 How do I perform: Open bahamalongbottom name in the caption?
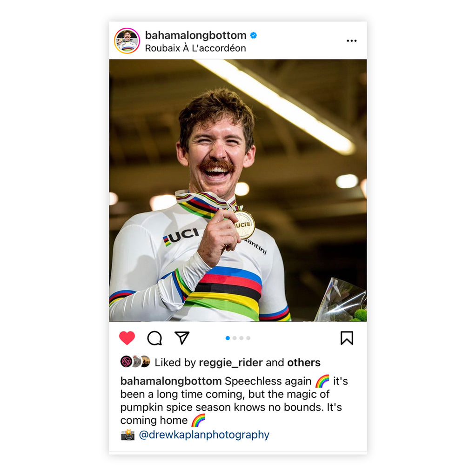pos(171,381)
